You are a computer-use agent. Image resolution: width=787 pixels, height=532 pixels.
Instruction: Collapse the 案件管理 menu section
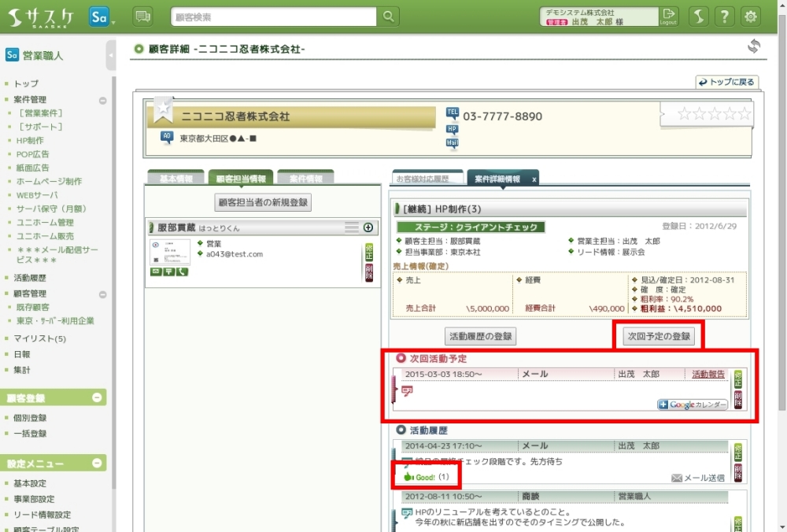coord(102,101)
